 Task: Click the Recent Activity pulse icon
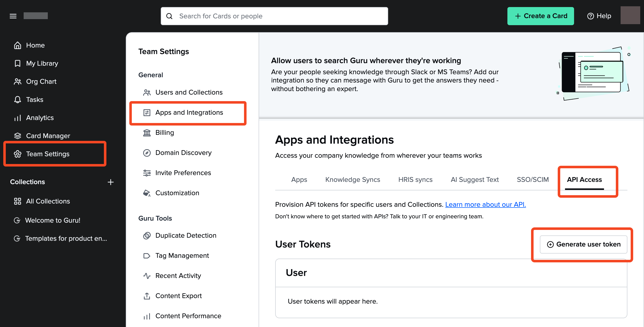coord(147,276)
